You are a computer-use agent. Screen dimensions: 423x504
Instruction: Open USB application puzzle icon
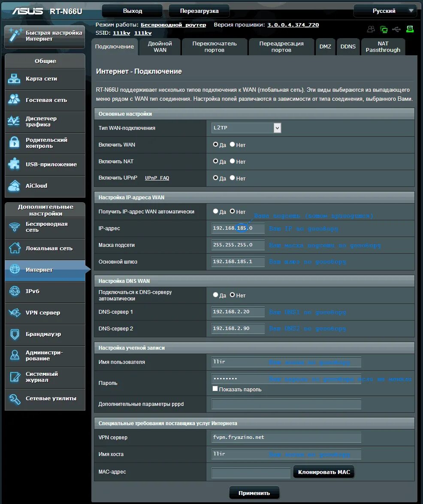click(x=14, y=164)
